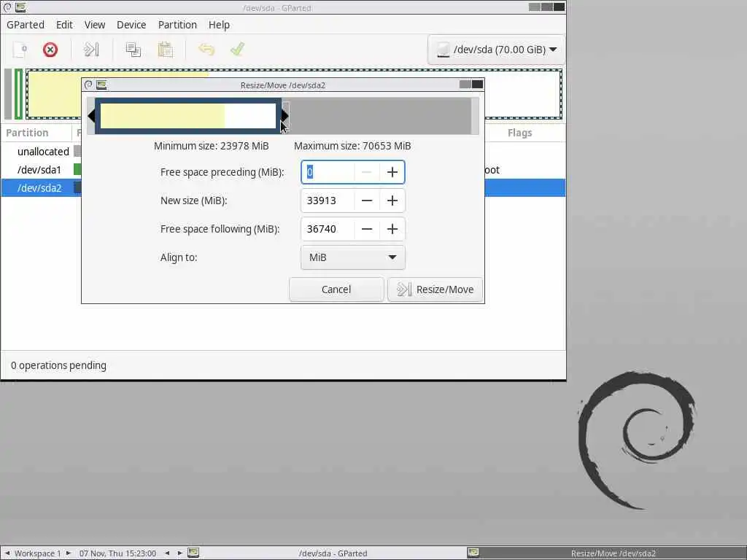Open the Edit menu

point(64,25)
